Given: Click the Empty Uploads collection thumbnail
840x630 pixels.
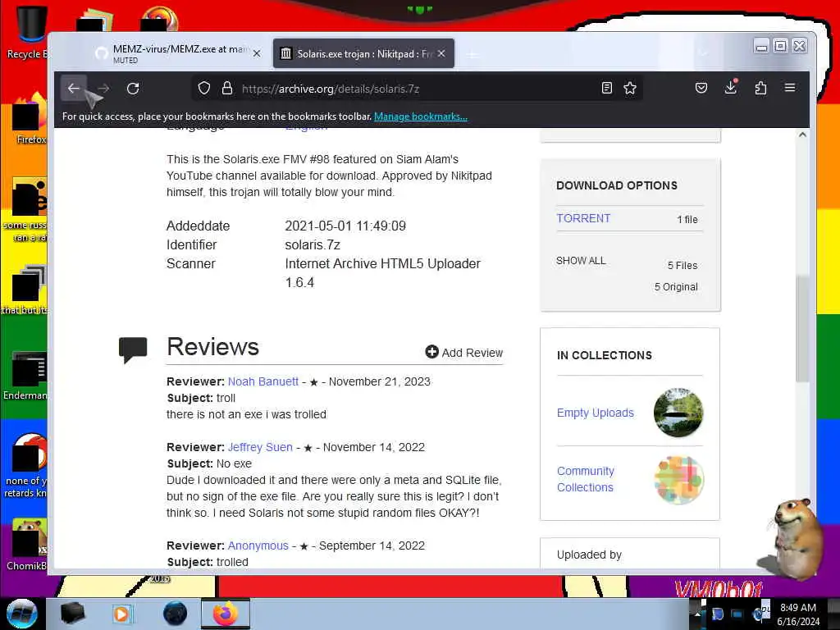Looking at the screenshot, I should point(678,413).
